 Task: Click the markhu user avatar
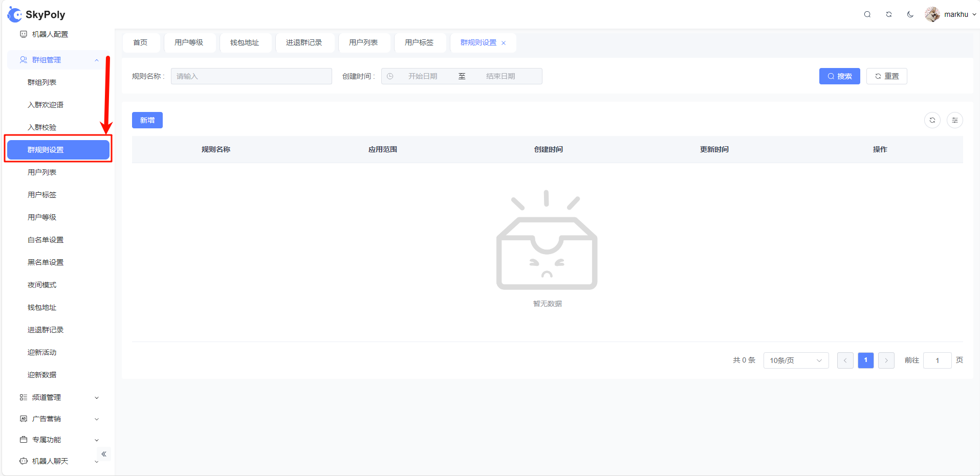point(932,14)
